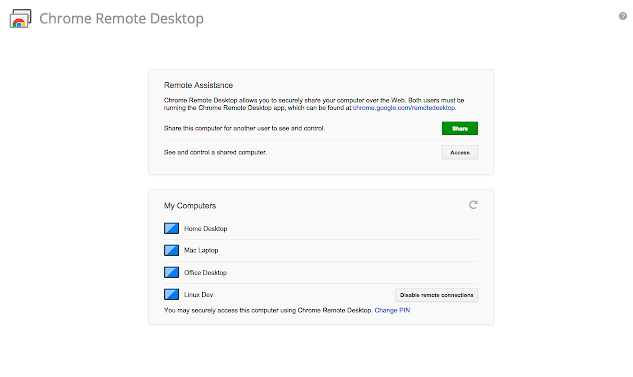Click the Office Desktop computer icon

coord(172,272)
